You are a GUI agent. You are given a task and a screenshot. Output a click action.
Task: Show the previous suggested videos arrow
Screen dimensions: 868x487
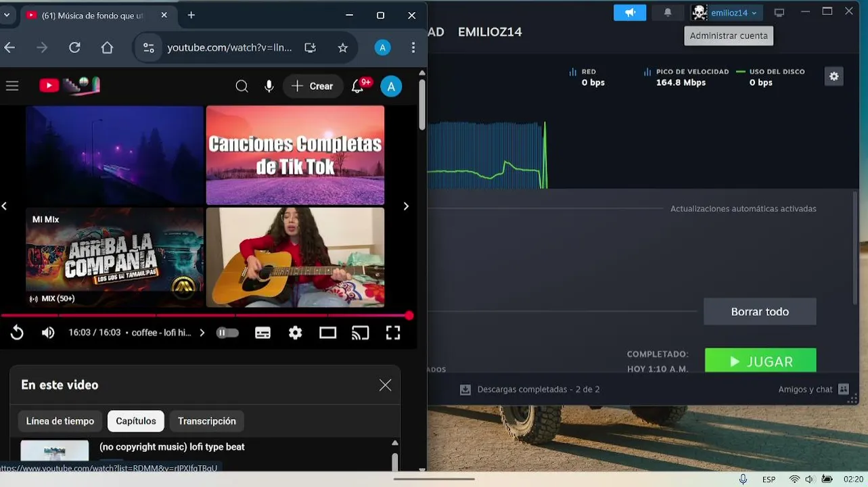(x=4, y=206)
